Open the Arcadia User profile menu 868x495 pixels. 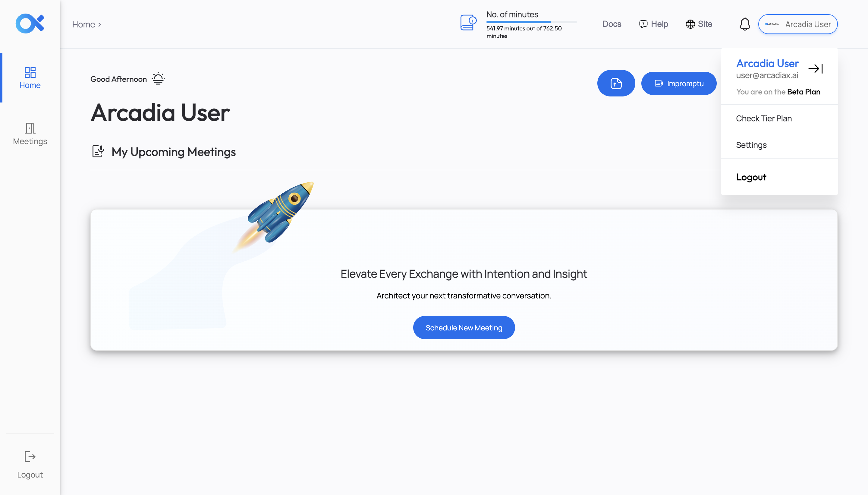[798, 24]
